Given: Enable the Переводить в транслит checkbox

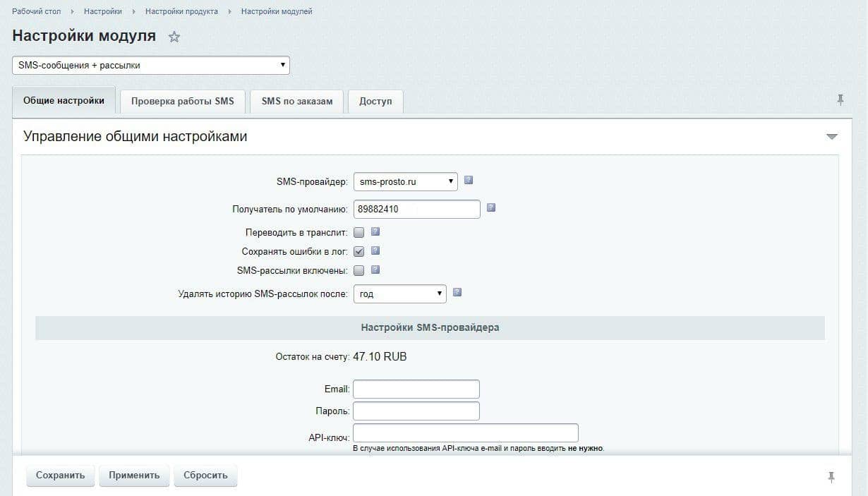Looking at the screenshot, I should [x=359, y=232].
